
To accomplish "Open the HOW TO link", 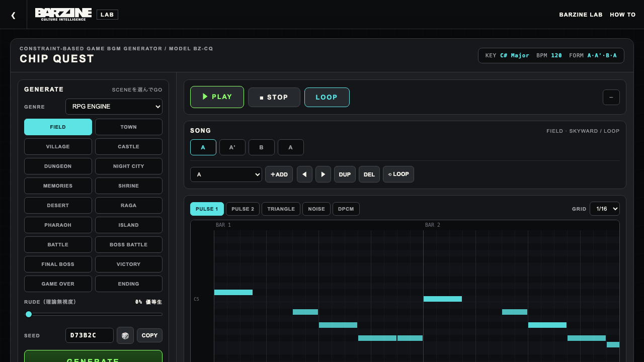I will pyautogui.click(x=622, y=15).
